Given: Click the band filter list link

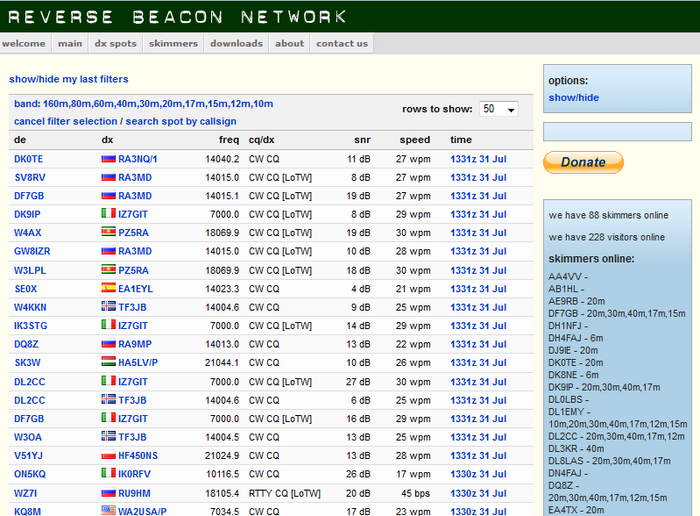Looking at the screenshot, I should point(143,104).
